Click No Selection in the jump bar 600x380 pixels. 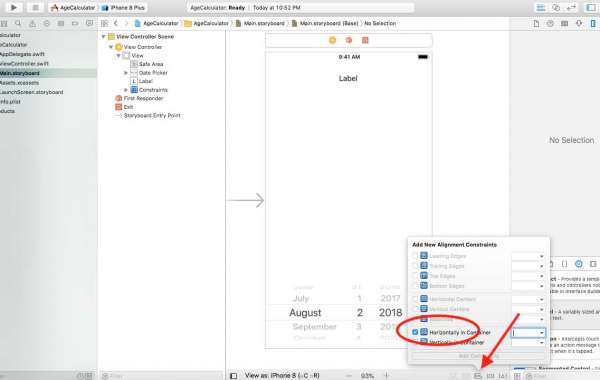[x=380, y=23]
